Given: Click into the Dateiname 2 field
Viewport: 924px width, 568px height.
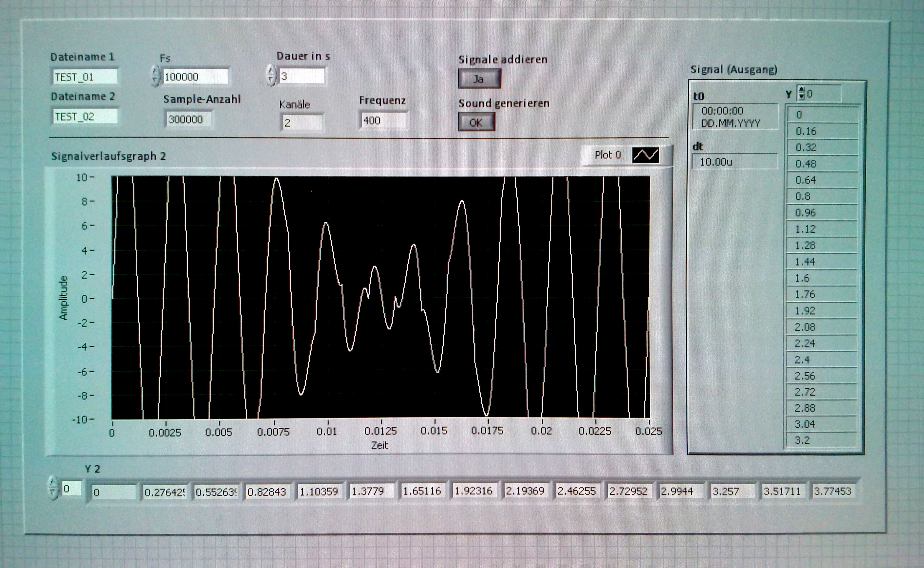Looking at the screenshot, I should (85, 116).
